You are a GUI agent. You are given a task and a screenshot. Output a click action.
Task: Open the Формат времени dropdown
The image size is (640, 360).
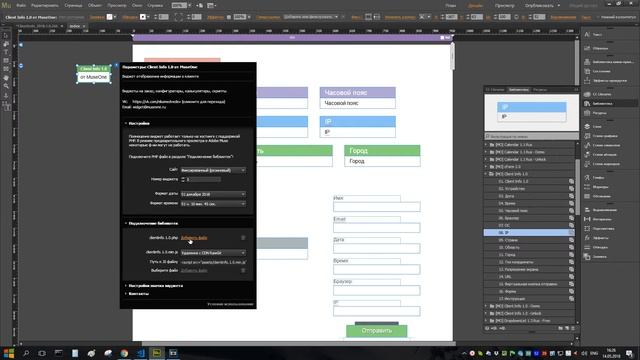(x=213, y=204)
